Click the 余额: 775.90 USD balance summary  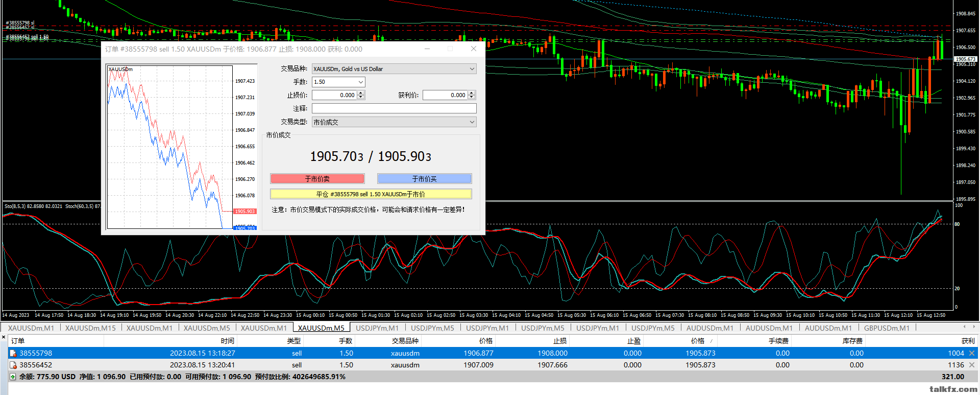point(47,377)
